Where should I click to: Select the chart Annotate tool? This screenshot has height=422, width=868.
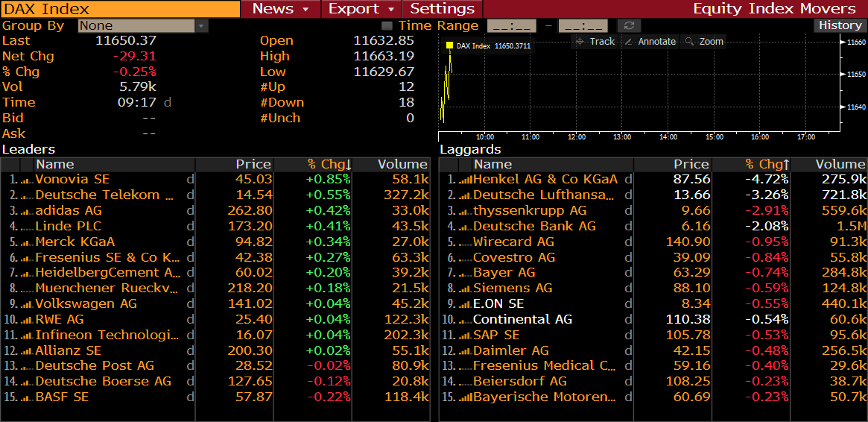650,42
